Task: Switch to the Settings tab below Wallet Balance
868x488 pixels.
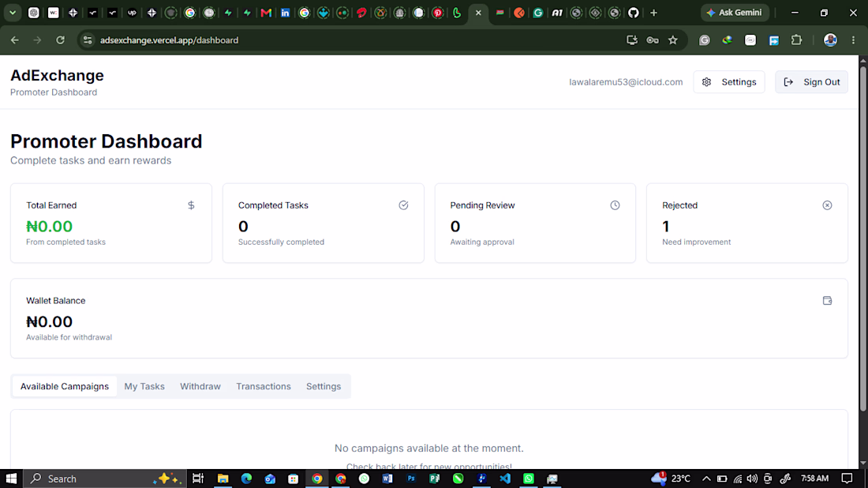Action: tap(324, 387)
